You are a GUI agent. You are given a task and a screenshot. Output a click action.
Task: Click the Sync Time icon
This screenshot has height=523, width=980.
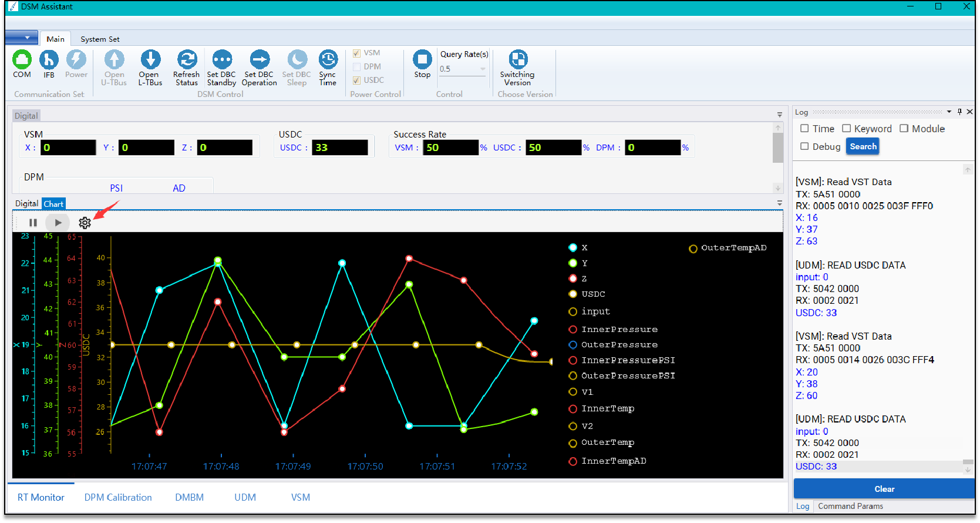pos(328,59)
